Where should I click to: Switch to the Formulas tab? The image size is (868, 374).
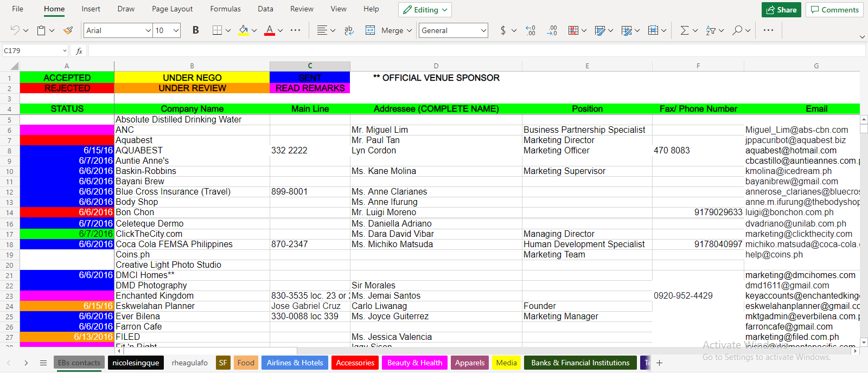point(225,9)
